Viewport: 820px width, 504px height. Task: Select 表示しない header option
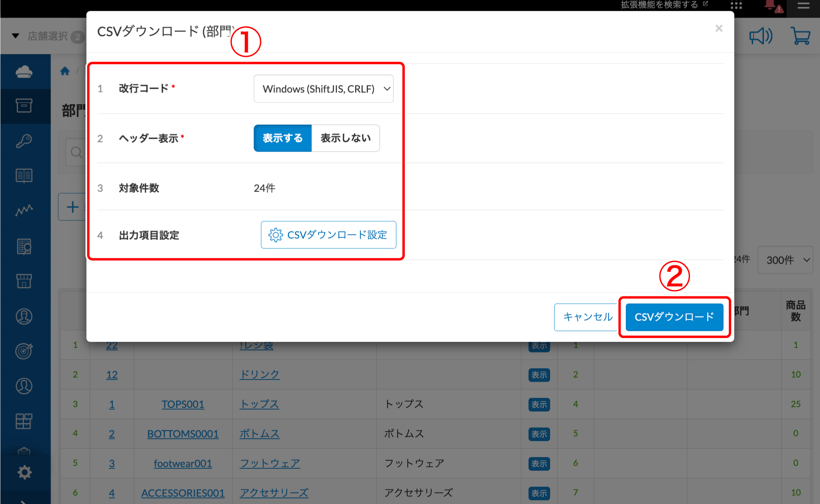click(346, 138)
